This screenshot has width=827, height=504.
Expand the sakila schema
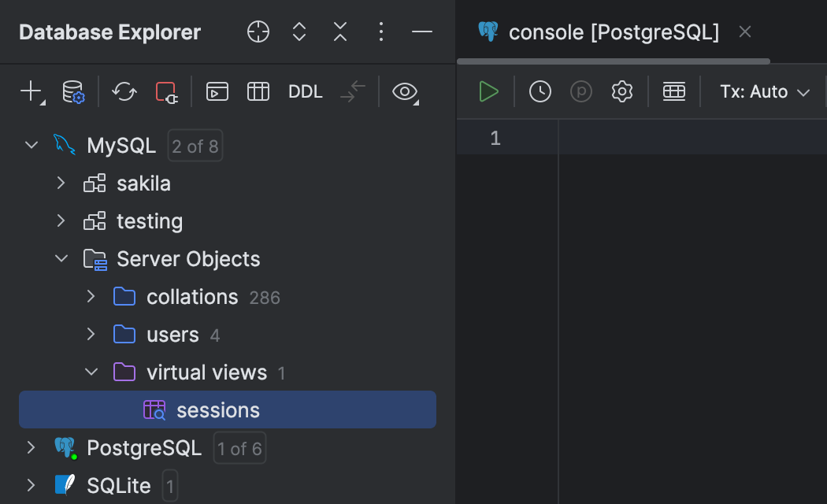tap(61, 183)
